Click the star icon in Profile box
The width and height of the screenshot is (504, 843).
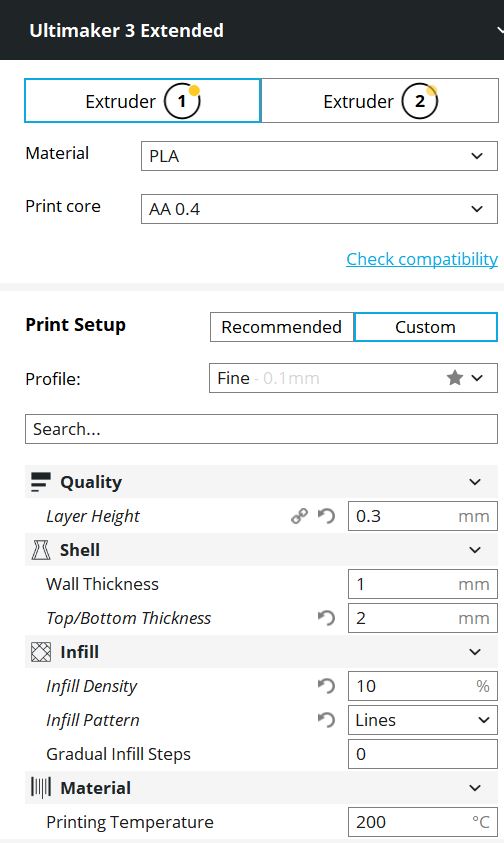(455, 378)
